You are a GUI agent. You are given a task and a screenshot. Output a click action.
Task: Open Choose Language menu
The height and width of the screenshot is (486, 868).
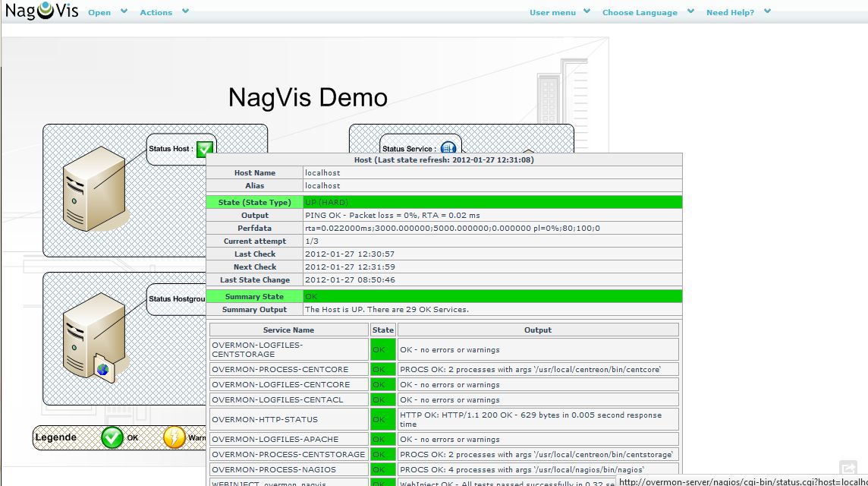[640, 12]
